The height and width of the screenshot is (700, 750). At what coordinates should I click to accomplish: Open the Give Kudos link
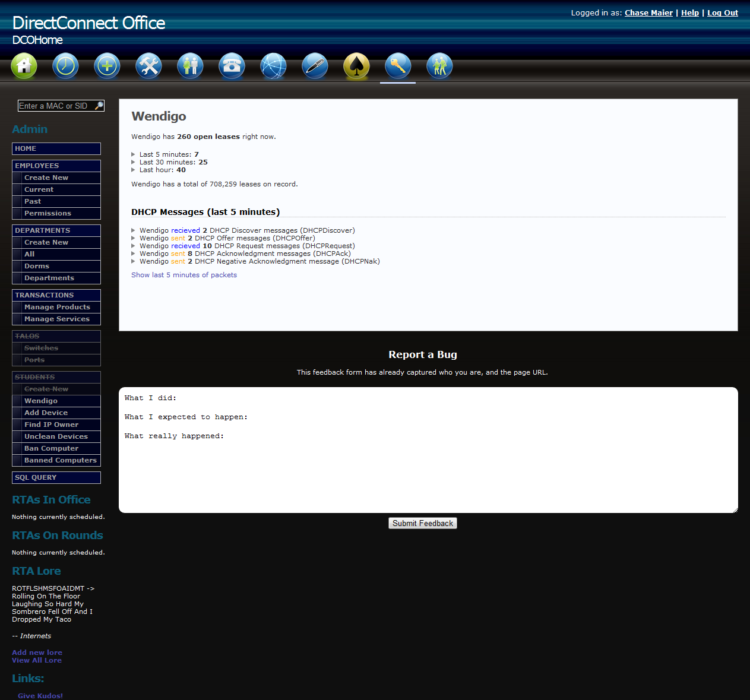40,696
